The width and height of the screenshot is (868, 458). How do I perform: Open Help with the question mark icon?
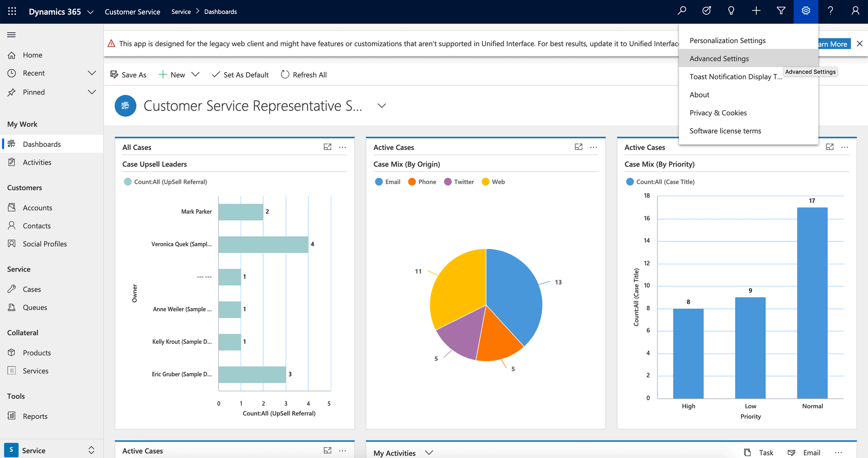click(830, 11)
